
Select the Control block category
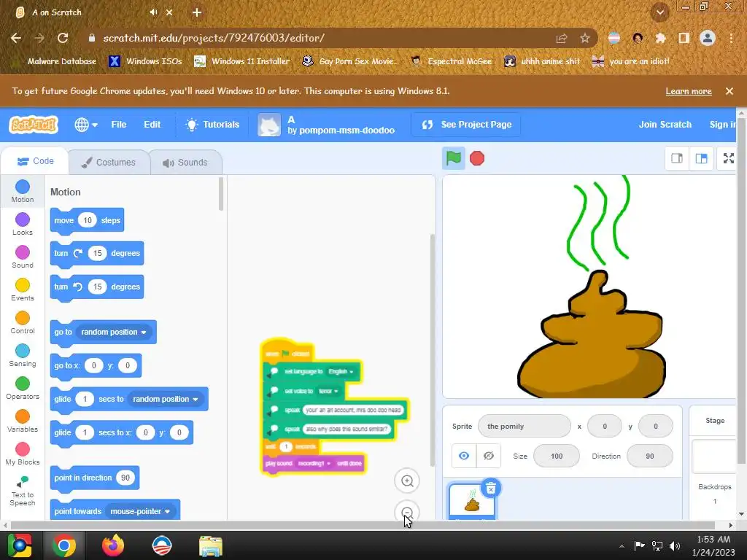23,323
